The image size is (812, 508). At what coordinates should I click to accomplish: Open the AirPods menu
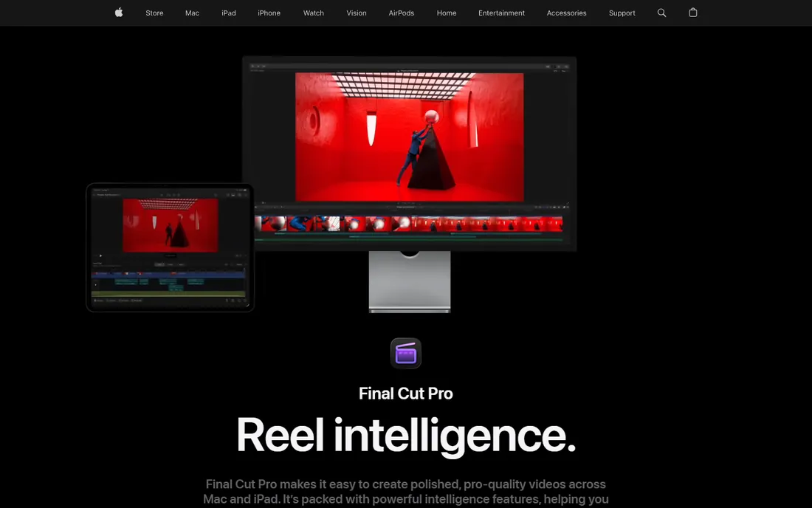click(x=402, y=13)
